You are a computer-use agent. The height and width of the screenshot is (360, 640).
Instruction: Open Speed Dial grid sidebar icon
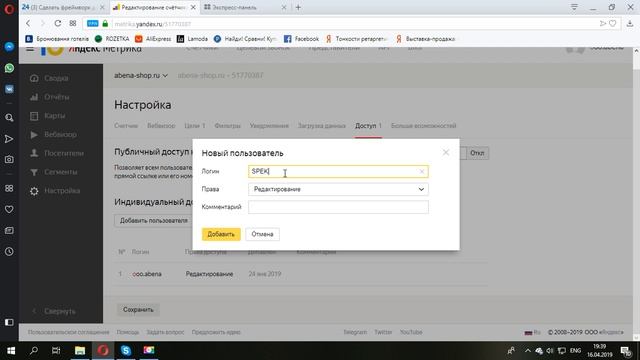pyautogui.click(x=9, y=188)
